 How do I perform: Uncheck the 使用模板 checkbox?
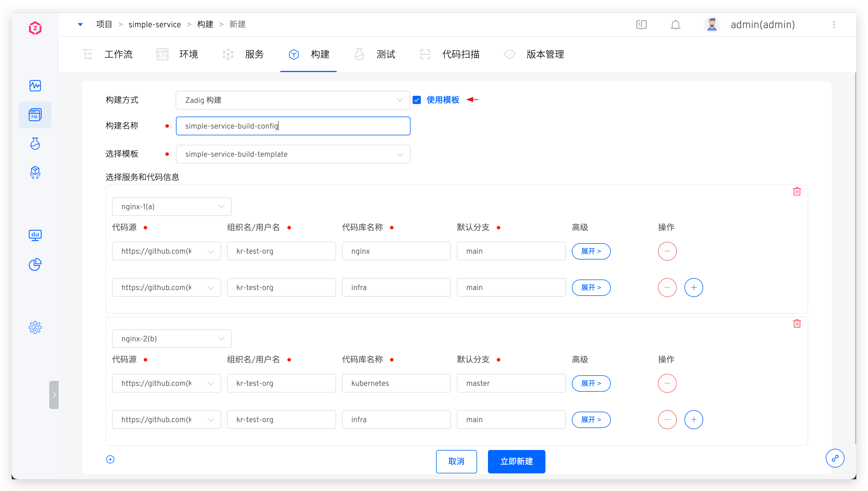(x=417, y=100)
